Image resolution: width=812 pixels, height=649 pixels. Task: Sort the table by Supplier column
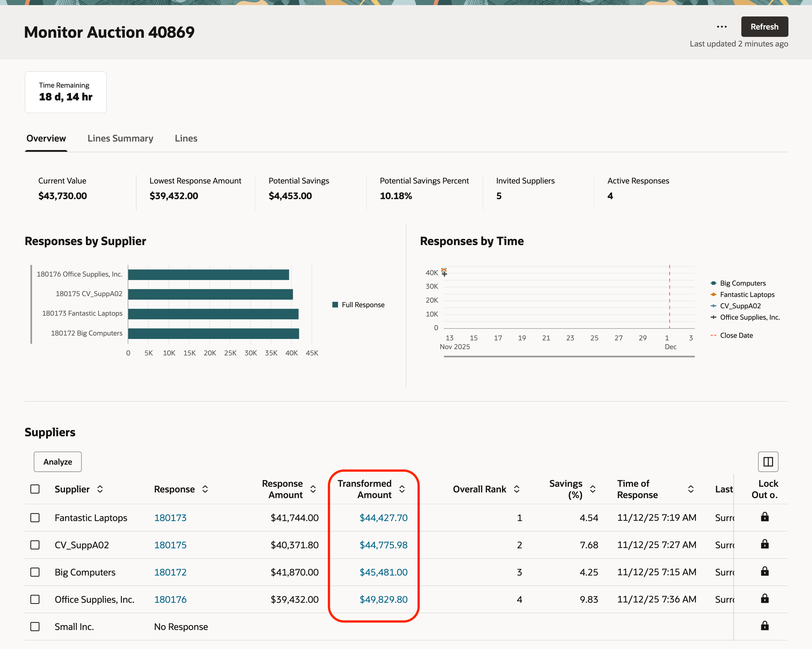tap(100, 489)
